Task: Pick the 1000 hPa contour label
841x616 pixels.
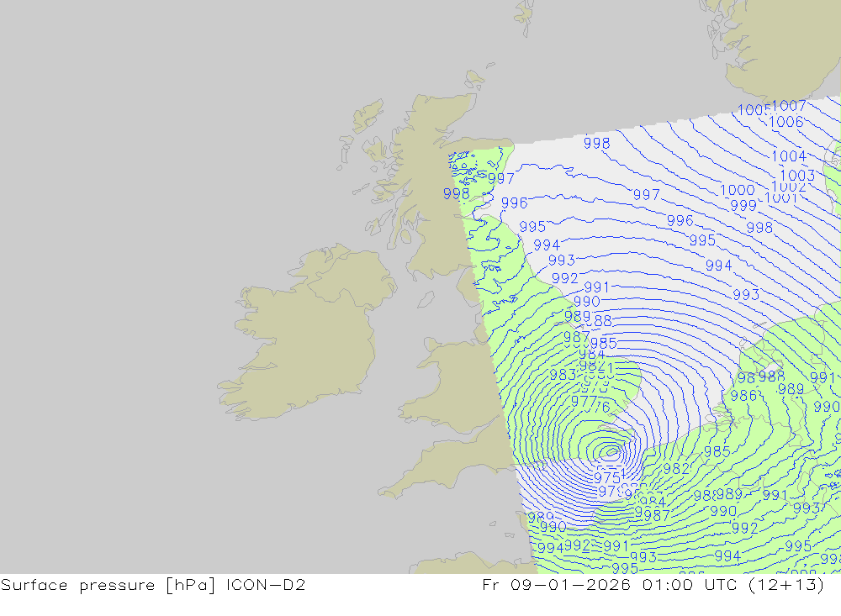Action: coord(738,190)
